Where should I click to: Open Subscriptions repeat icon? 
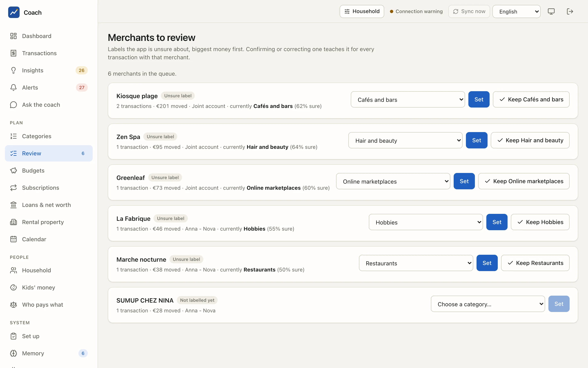point(13,188)
